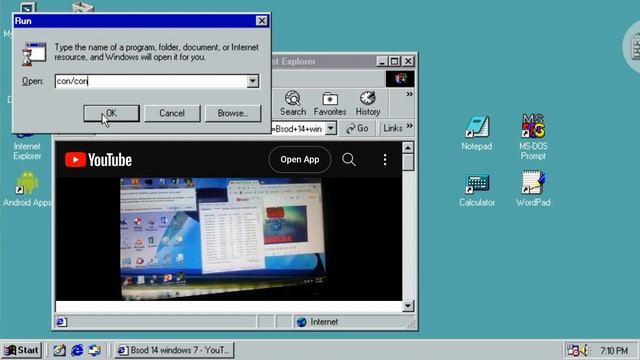The width and height of the screenshot is (640, 360).
Task: Select the Internet Explorer desktop icon label
Action: coord(27,151)
